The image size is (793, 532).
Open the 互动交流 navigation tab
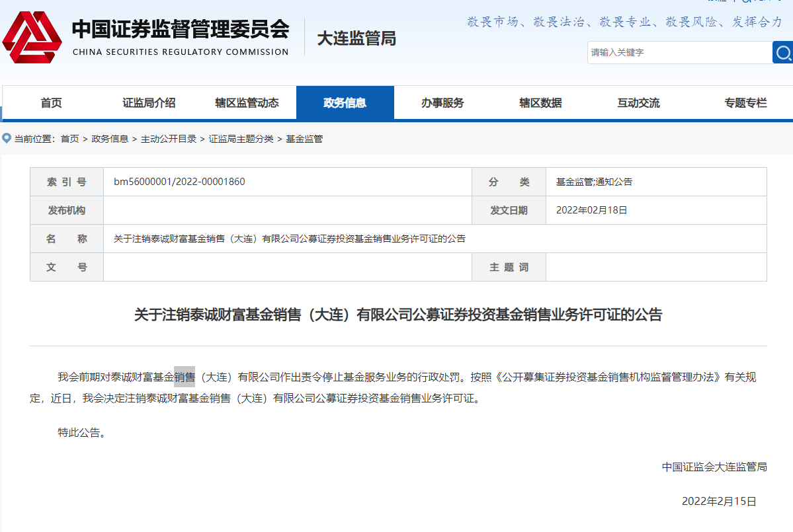point(638,103)
